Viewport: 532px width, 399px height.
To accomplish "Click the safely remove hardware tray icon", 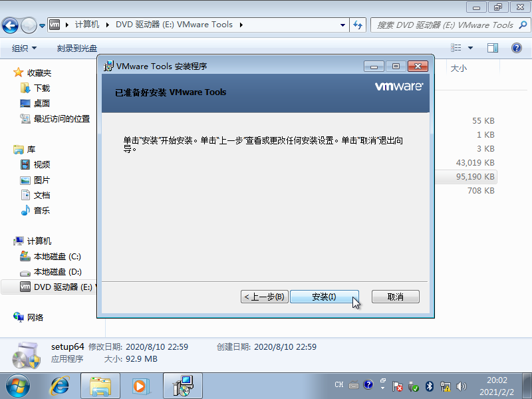I will click(x=413, y=386).
